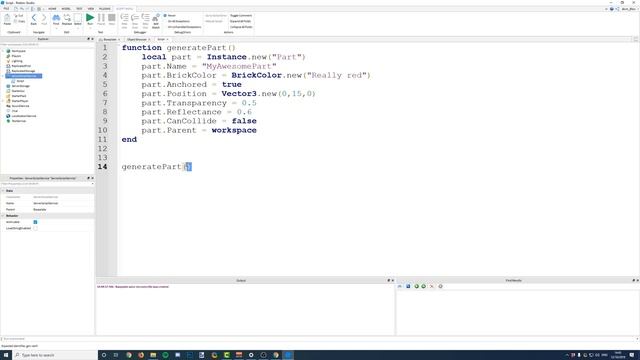Image resolution: width=640 pixels, height=360 pixels.
Task: Close the Output panel
Action: click(393, 280)
